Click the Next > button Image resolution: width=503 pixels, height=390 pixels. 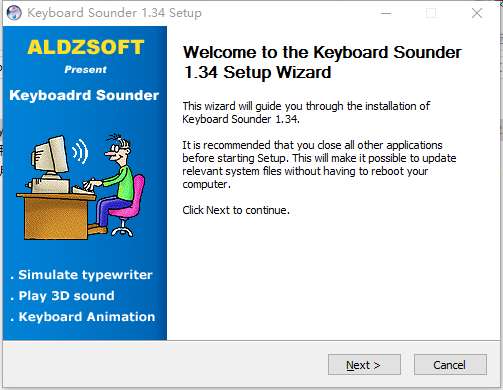(364, 365)
